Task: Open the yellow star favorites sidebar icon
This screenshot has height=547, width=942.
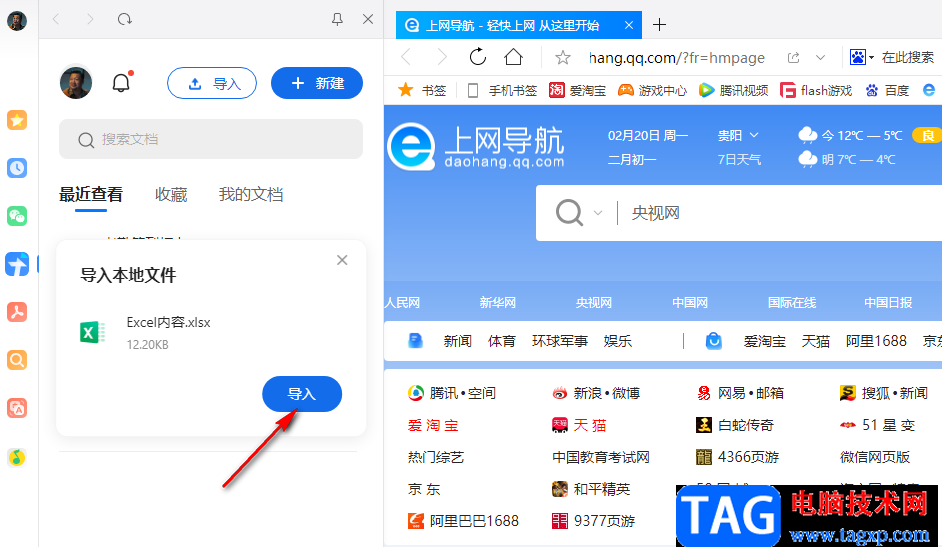Action: 17,120
